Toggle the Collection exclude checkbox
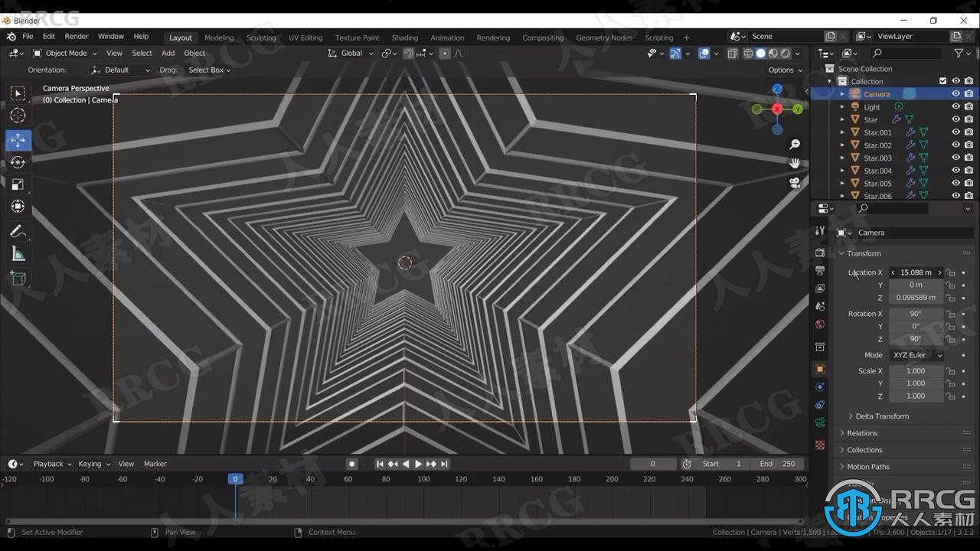 point(943,81)
